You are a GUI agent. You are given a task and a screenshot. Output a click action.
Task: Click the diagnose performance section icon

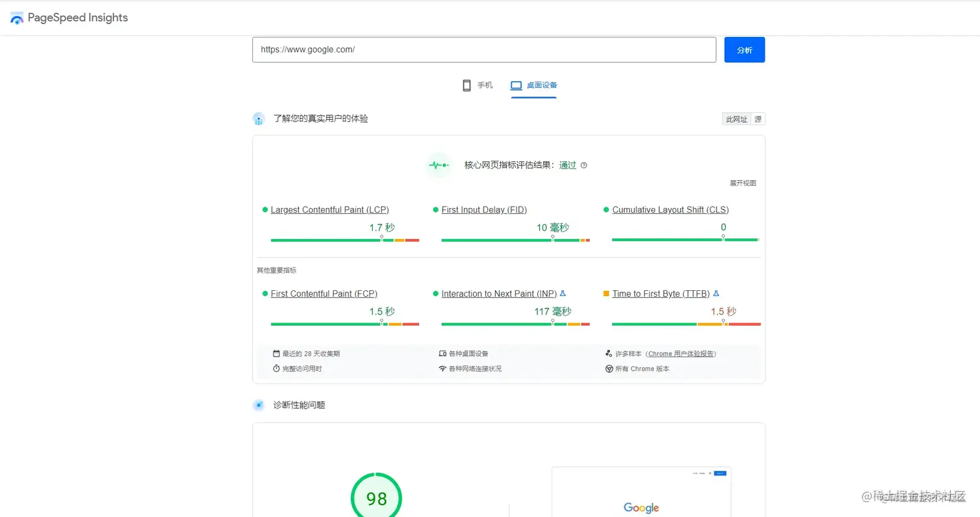tap(259, 406)
